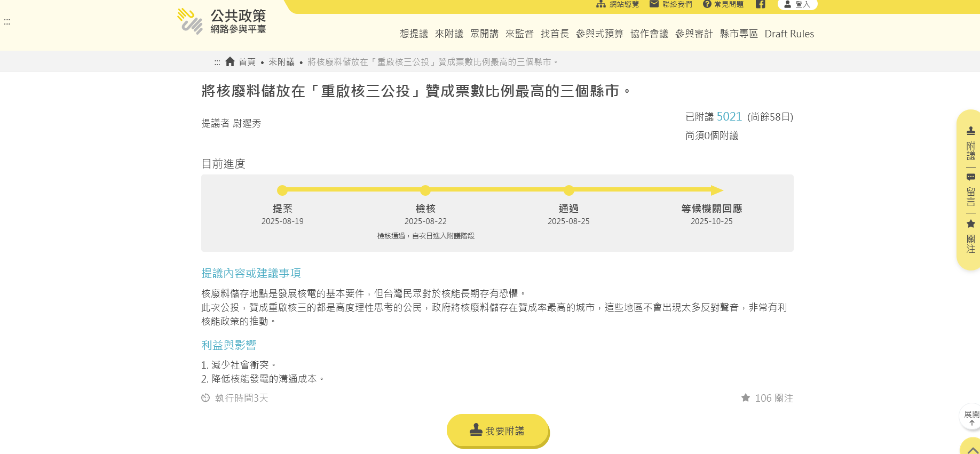The height and width of the screenshot is (454, 980).
Task: Click the 公共政策網路參與平臺 logo
Action: (x=222, y=21)
